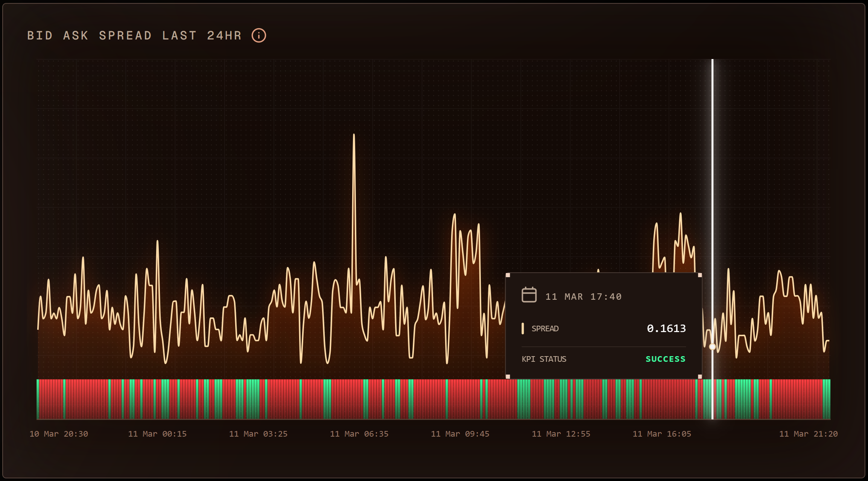Click the top-left tooltip corner handle

point(508,275)
